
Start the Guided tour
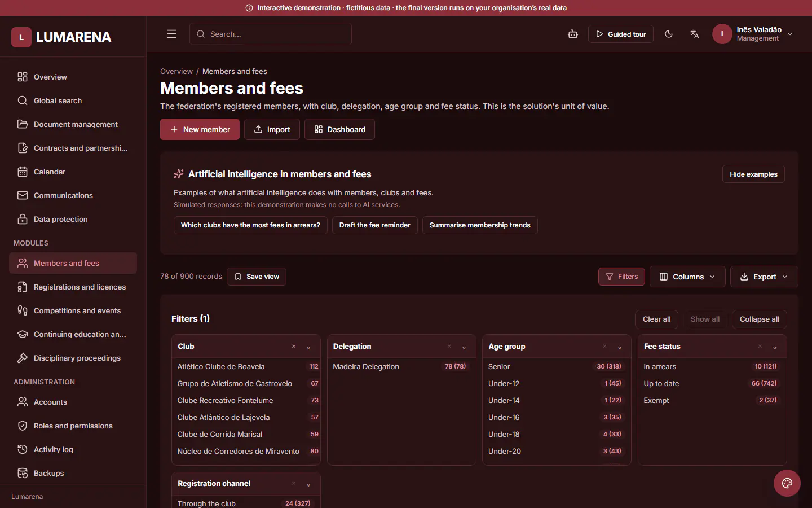[621, 34]
